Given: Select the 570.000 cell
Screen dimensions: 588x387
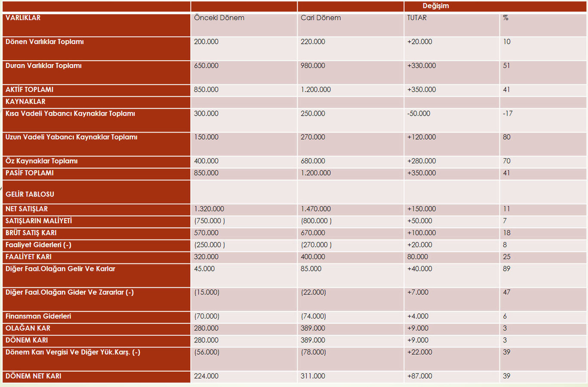Looking at the screenshot, I should [x=206, y=233].
